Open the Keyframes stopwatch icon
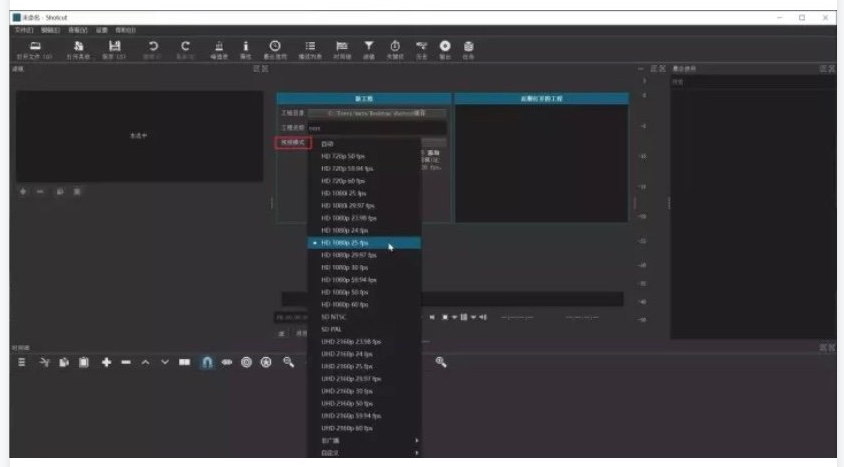 394,47
